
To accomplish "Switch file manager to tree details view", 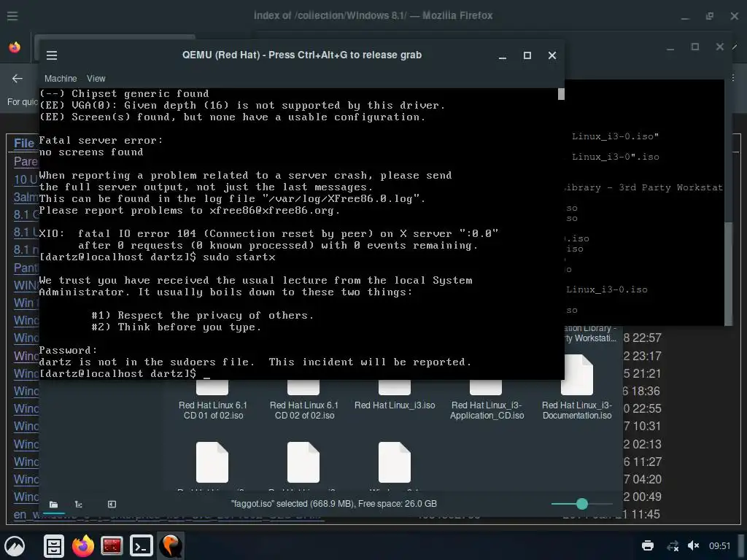I will [x=79, y=505].
